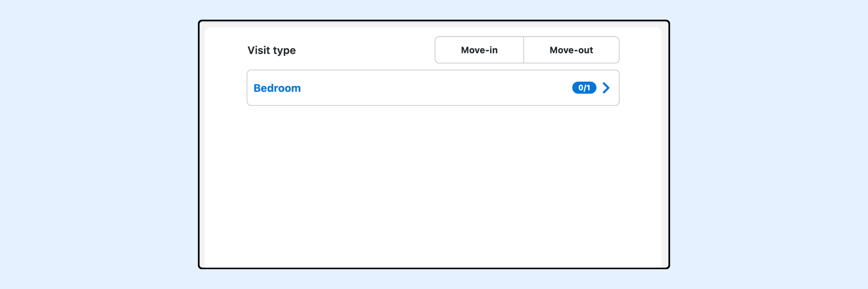This screenshot has height=289, width=868.
Task: Show Bedroom items via the arrow icon
Action: click(606, 88)
